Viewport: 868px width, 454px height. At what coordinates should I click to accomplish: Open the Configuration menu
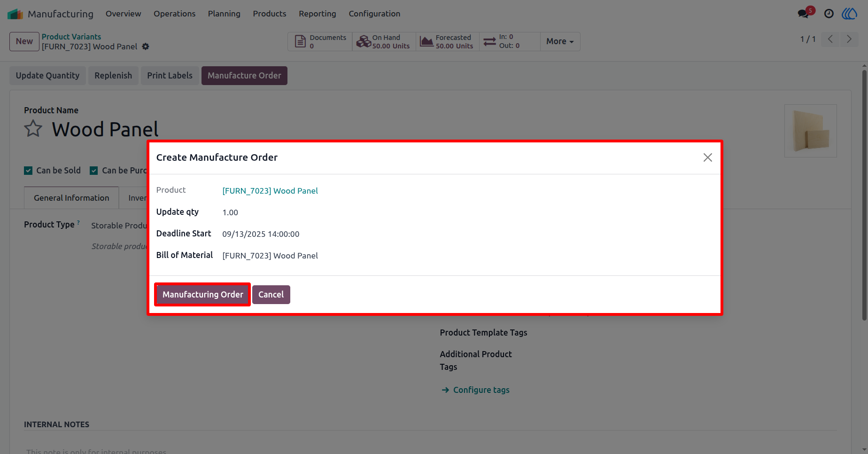pyautogui.click(x=374, y=14)
